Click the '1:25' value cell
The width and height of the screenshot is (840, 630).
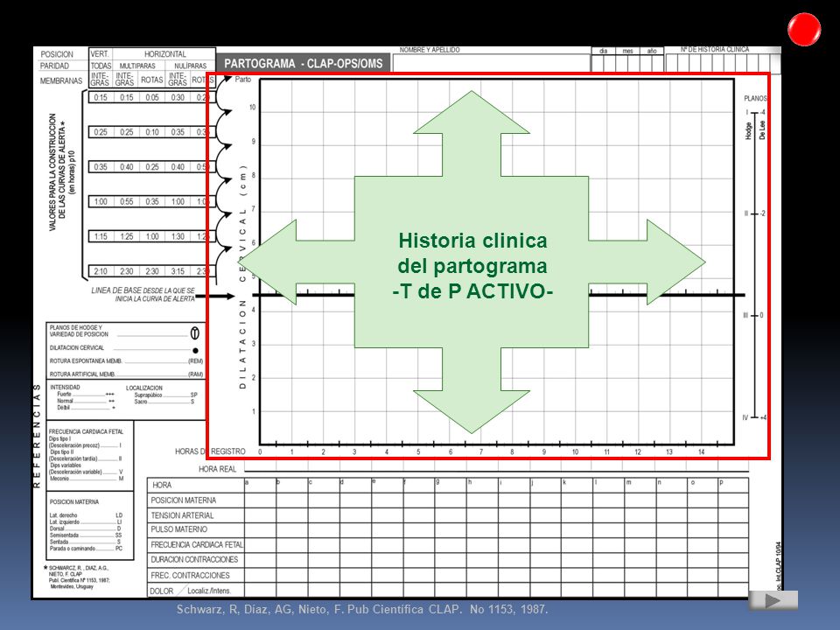[126, 237]
